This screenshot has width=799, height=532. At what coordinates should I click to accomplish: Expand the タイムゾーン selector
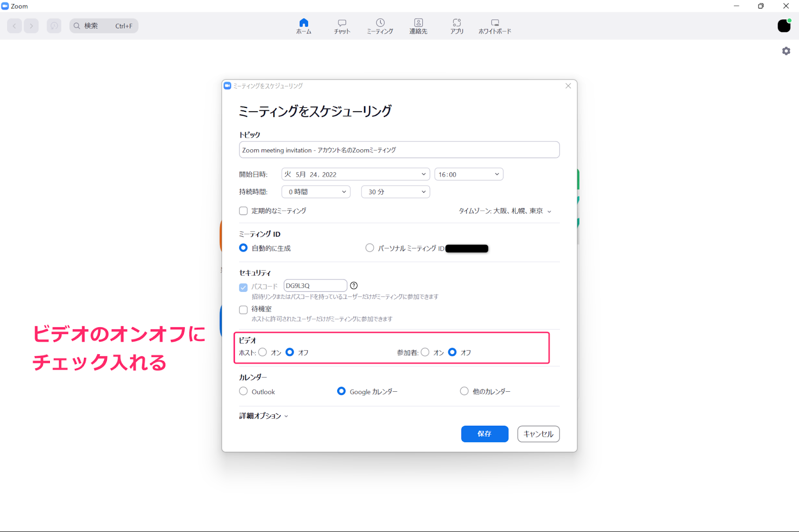pyautogui.click(x=505, y=211)
